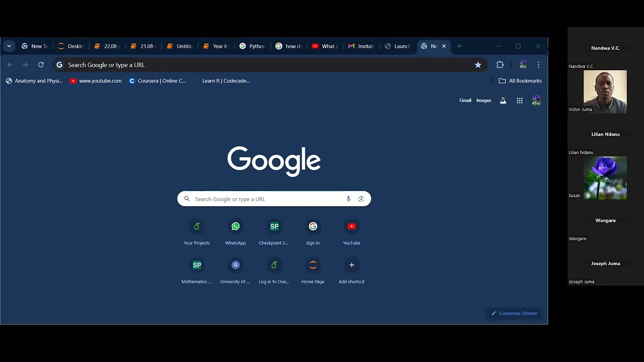Open a new tab with plus button
644x362 pixels.
point(459,46)
